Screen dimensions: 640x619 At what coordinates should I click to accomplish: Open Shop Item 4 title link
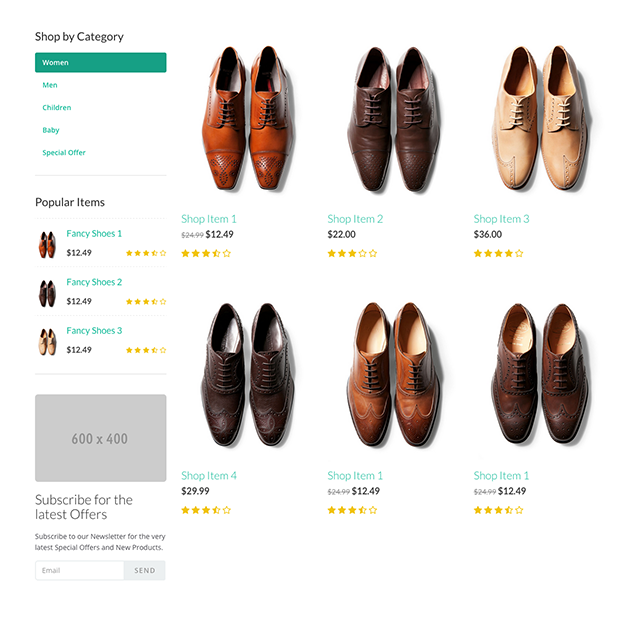click(x=209, y=476)
